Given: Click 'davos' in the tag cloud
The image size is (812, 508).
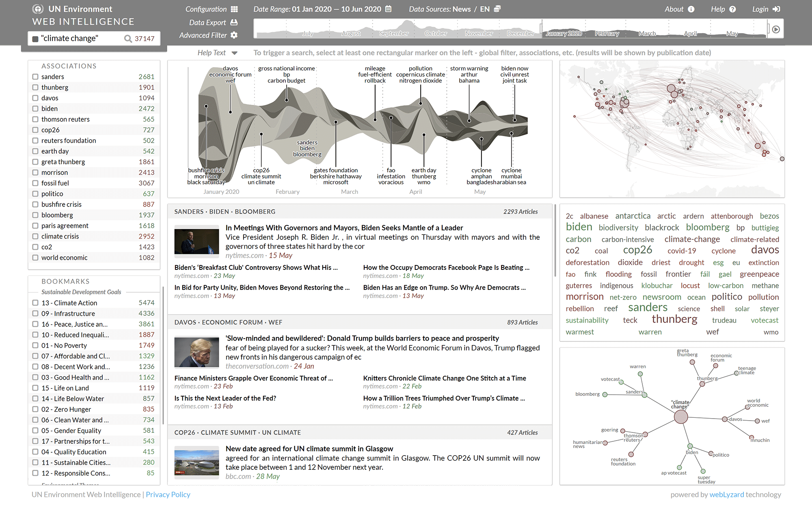Looking at the screenshot, I should click(765, 250).
